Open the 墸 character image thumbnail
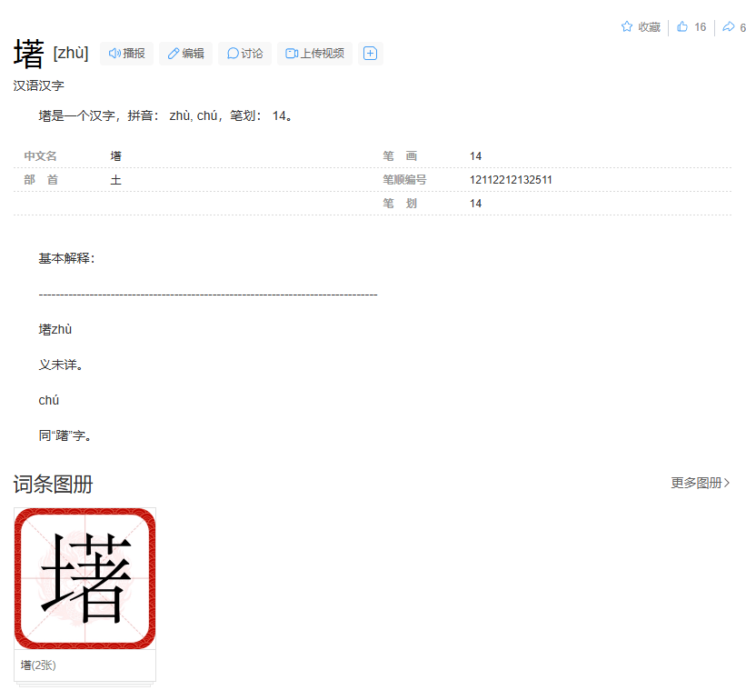This screenshot has width=746, height=700. click(85, 578)
